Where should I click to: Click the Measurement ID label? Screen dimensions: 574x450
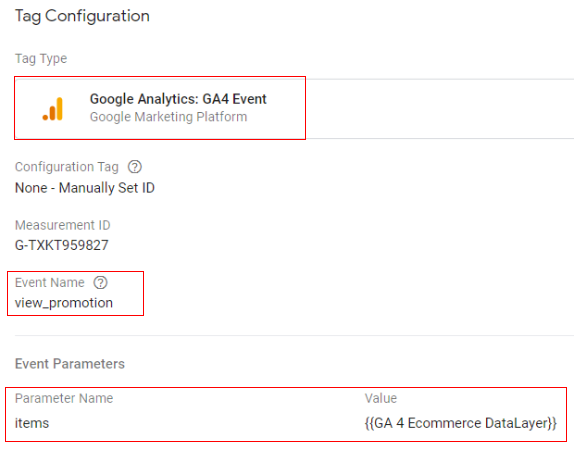pos(63,225)
